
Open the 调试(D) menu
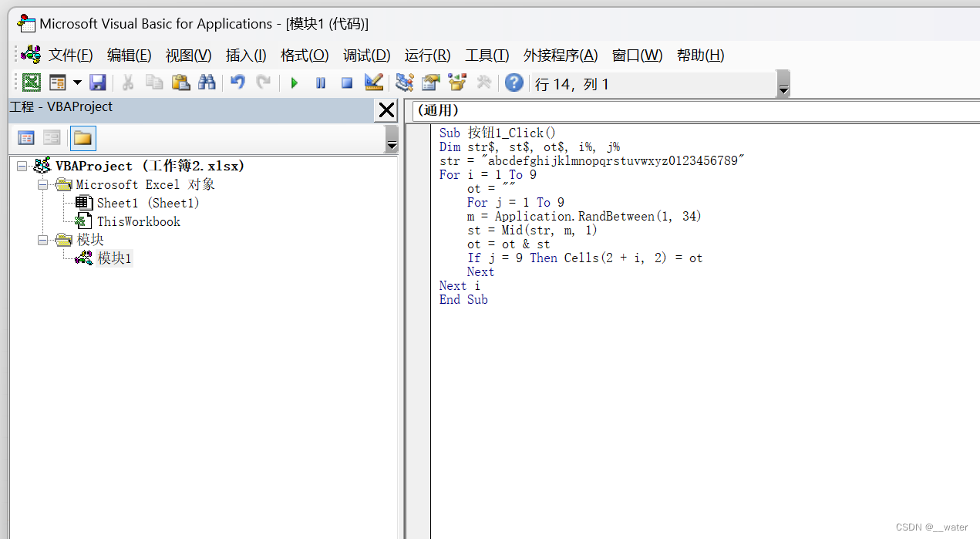point(366,56)
